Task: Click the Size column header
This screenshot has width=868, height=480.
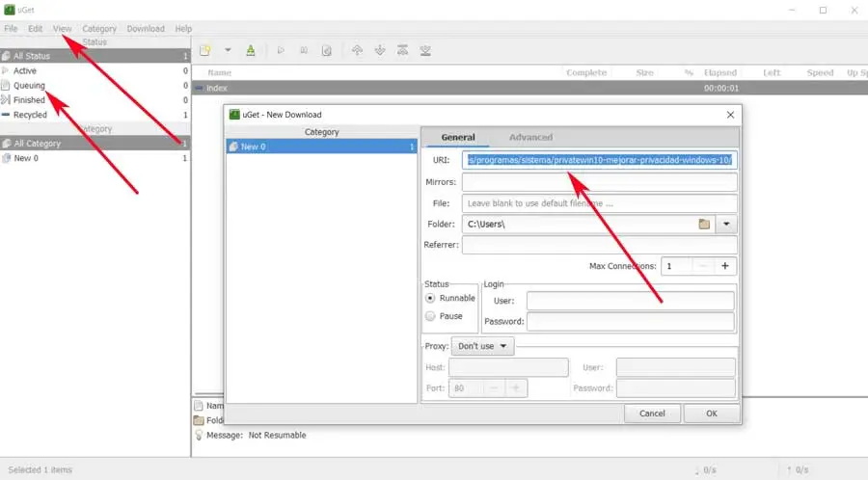Action: click(644, 72)
